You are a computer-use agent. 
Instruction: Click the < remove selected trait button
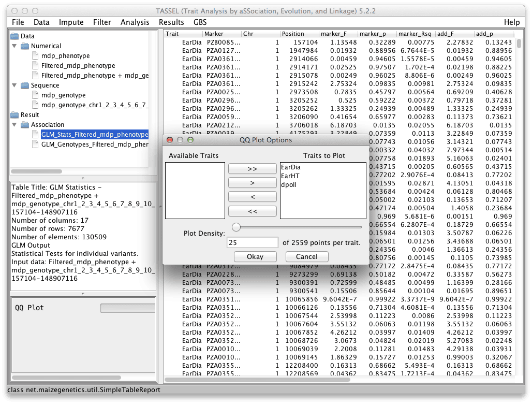pos(253,197)
